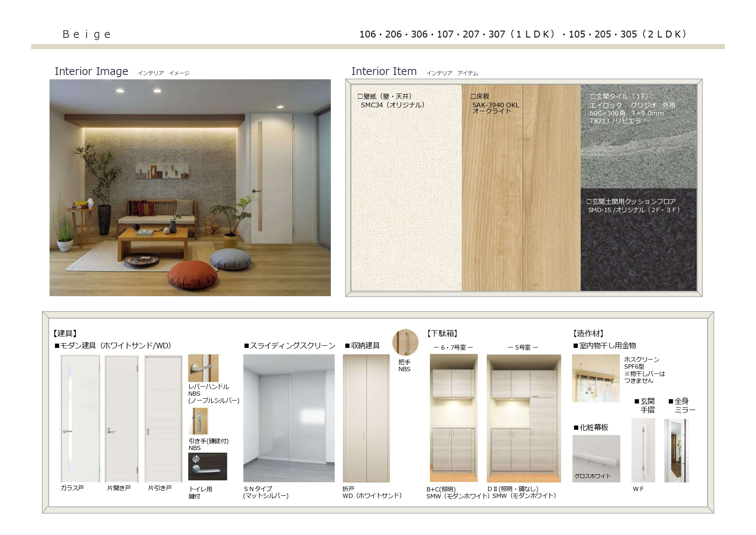Click the toilet lock handle image

coord(207,466)
